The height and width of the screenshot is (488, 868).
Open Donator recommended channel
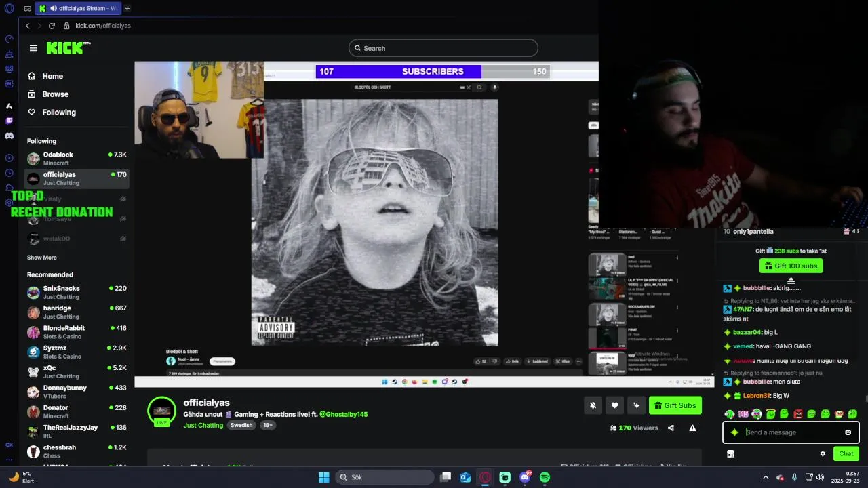[x=77, y=411]
